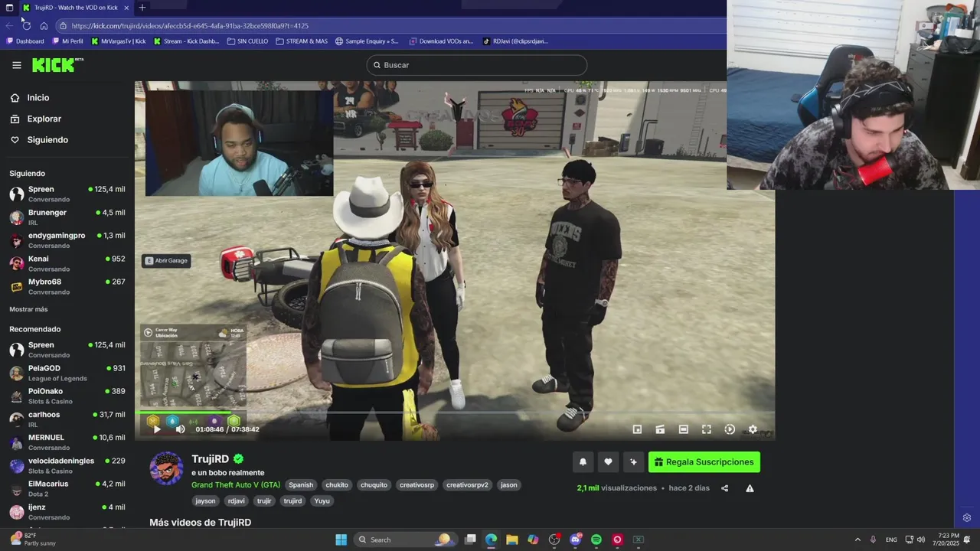The image size is (980, 551).
Task: Click Regala Suscripciones button
Action: (x=704, y=462)
